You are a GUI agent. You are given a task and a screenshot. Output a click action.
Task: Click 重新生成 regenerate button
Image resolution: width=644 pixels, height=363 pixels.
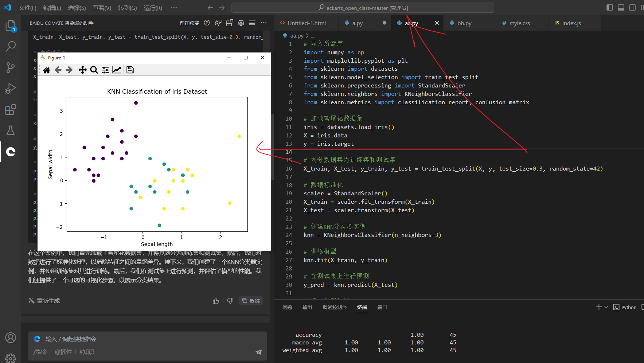[44, 301]
